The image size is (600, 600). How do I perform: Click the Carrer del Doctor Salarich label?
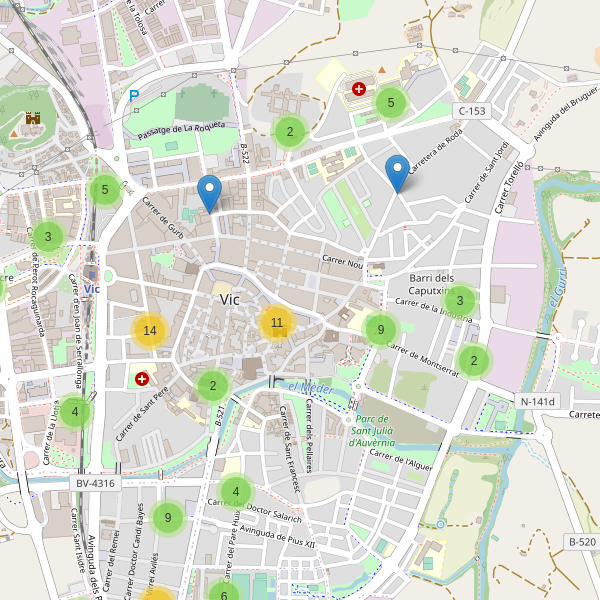coord(254,510)
